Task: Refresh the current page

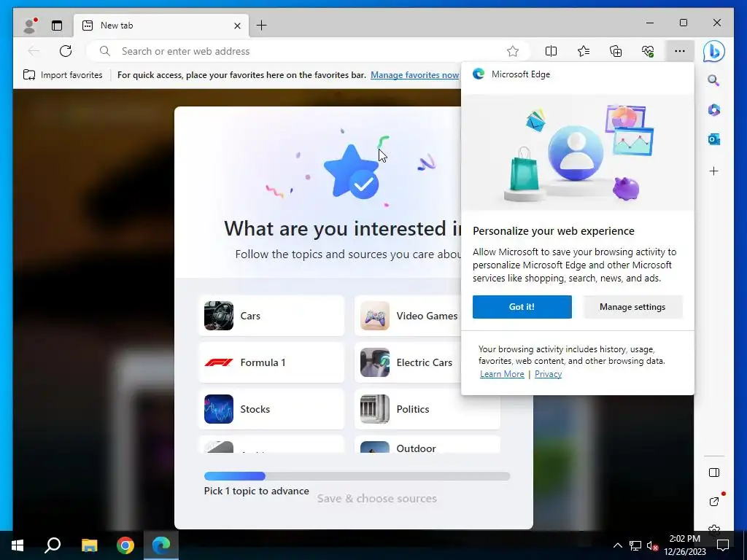Action: click(x=66, y=51)
